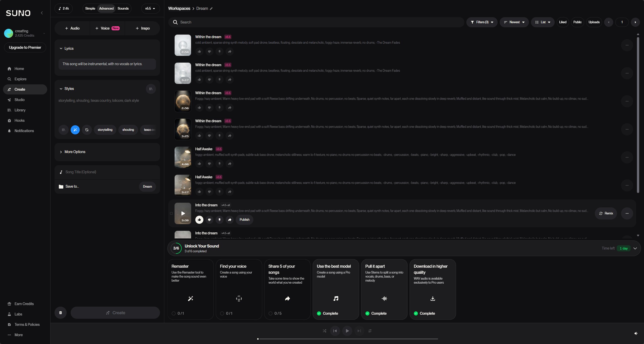Like the Into the dream 3:30 track

coord(199,220)
